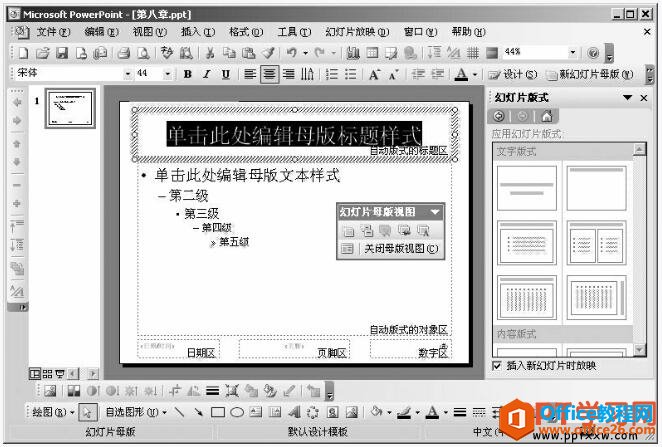Open the 文件 menu
This screenshot has height=447, width=662.
(53, 32)
